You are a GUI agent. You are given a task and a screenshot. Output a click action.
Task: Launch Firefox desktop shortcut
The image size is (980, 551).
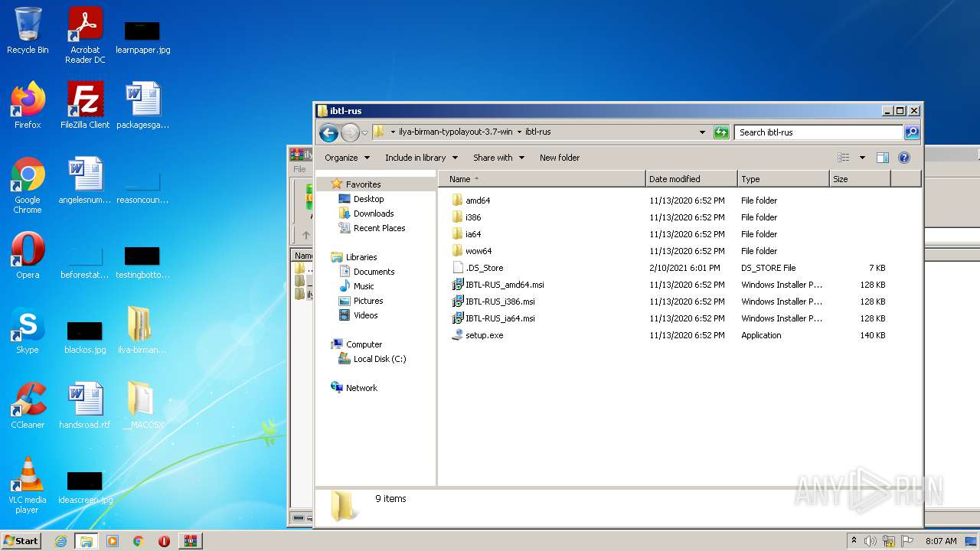pyautogui.click(x=28, y=106)
